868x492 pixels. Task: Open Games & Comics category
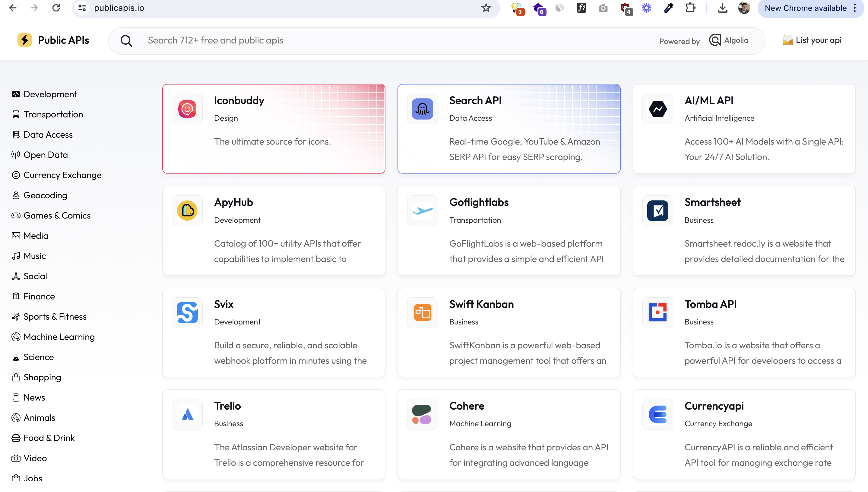coord(57,216)
